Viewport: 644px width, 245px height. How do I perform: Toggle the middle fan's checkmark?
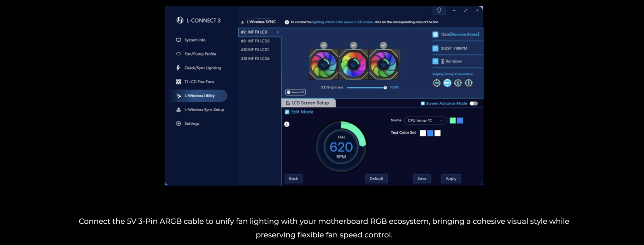[353, 45]
